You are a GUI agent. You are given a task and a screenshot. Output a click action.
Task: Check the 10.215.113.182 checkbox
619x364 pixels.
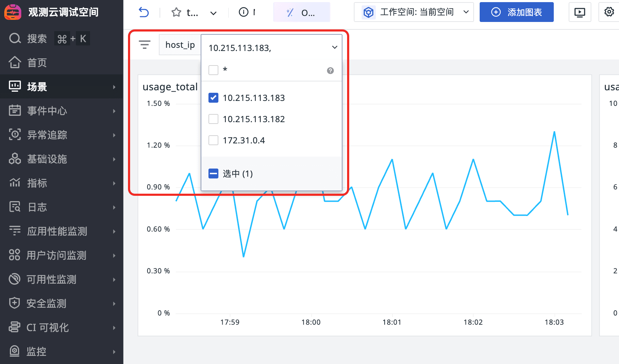tap(213, 119)
